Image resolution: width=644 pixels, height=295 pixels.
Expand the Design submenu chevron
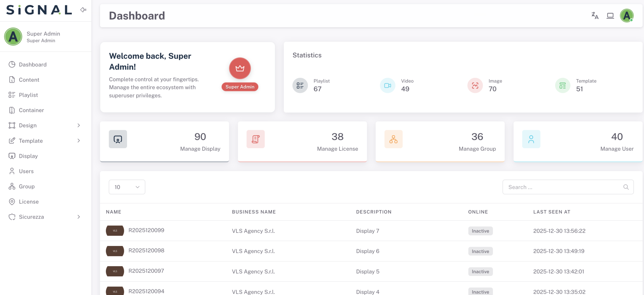[x=79, y=125]
